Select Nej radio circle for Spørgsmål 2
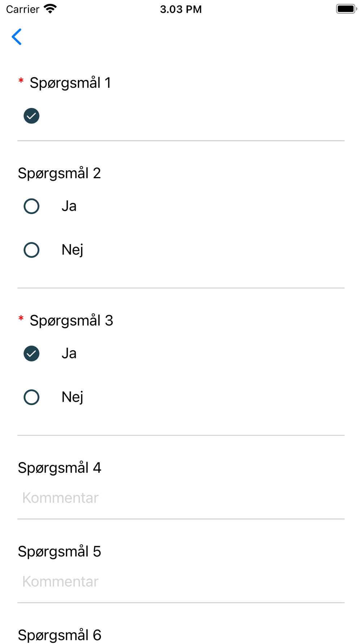The image size is (362, 644). click(x=31, y=250)
